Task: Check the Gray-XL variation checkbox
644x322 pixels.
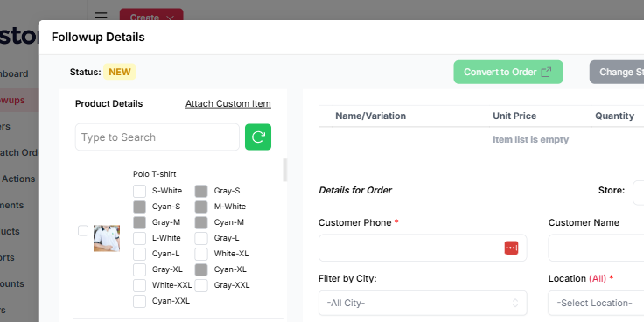Action: tap(140, 269)
